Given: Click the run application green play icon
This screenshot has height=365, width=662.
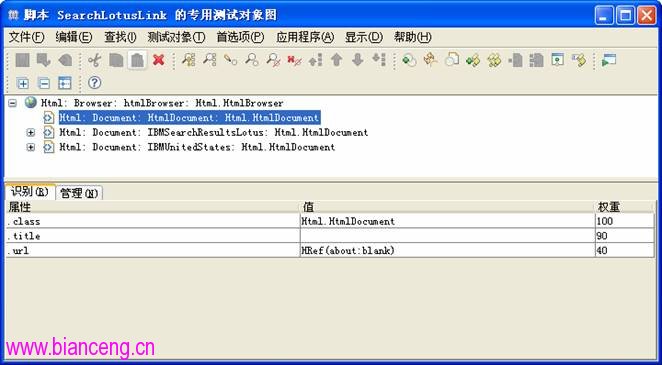Looking at the screenshot, I should 609,60.
